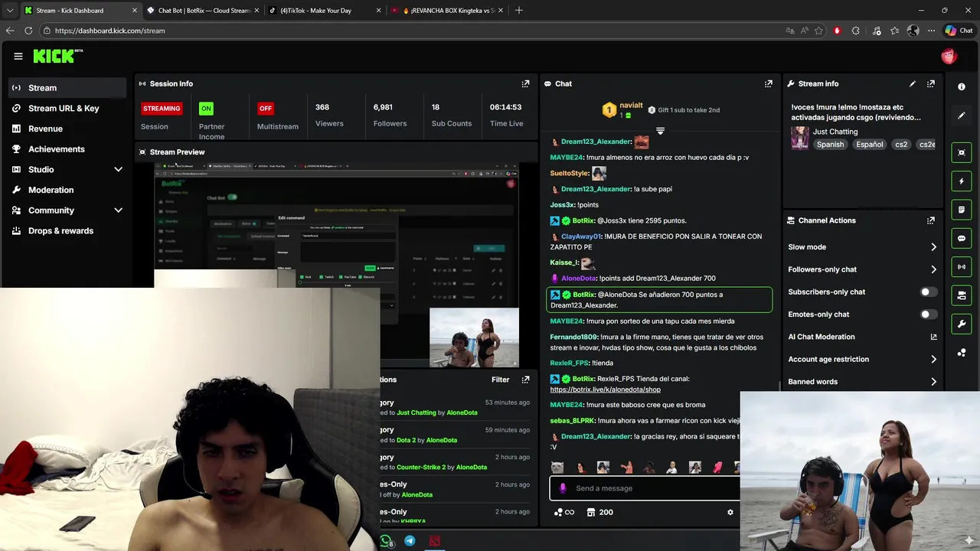Viewport: 980px width, 551px height.
Task: Open a new browser tab
Action: [519, 10]
